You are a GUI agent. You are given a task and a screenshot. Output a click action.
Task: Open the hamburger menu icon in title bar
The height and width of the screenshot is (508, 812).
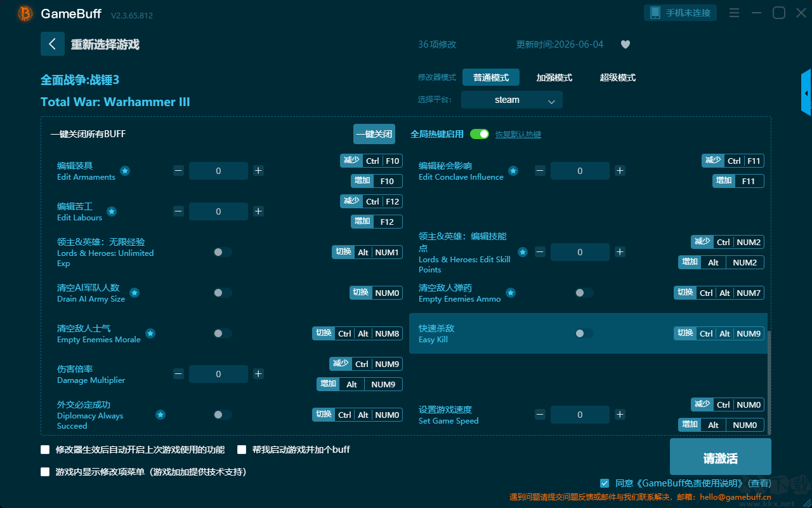tap(734, 13)
